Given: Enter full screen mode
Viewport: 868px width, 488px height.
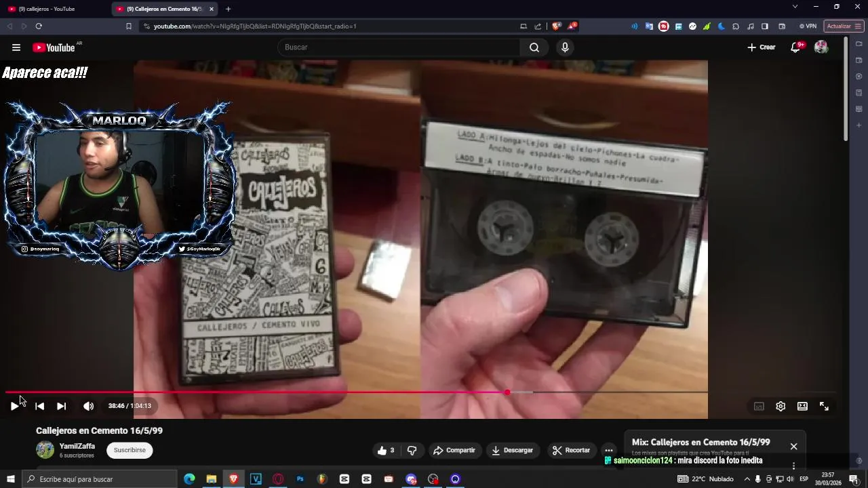Looking at the screenshot, I should point(824,406).
